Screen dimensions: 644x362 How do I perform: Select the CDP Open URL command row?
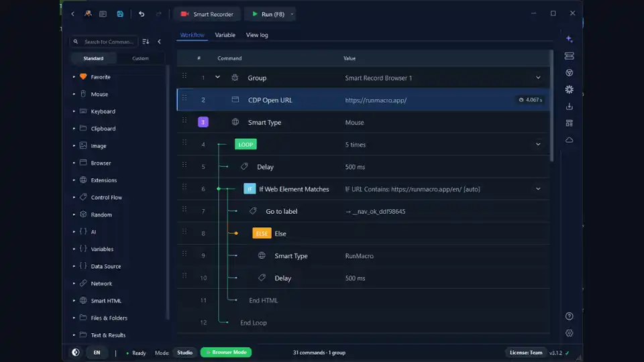(x=363, y=100)
